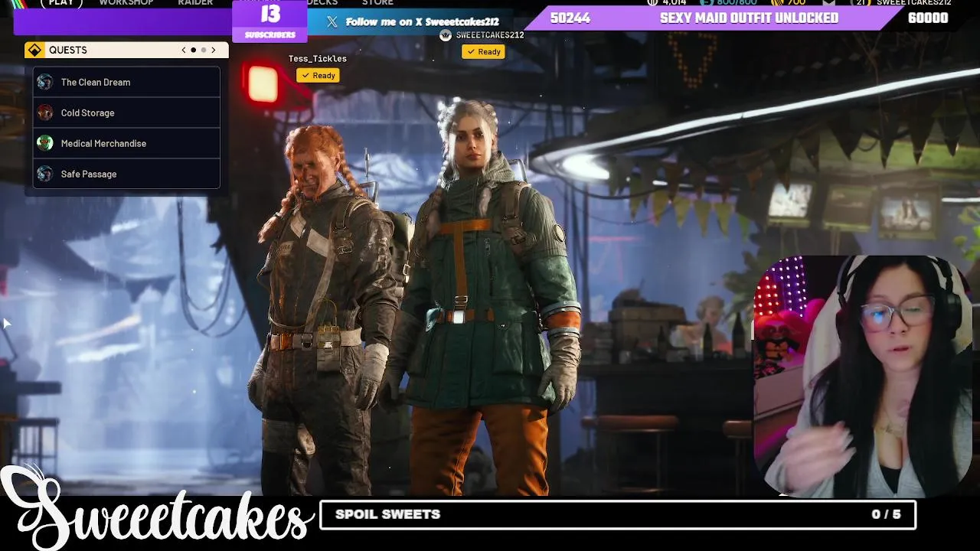Click the Sweetcakes stream logo
This screenshot has height=551, width=980.
[x=157, y=509]
